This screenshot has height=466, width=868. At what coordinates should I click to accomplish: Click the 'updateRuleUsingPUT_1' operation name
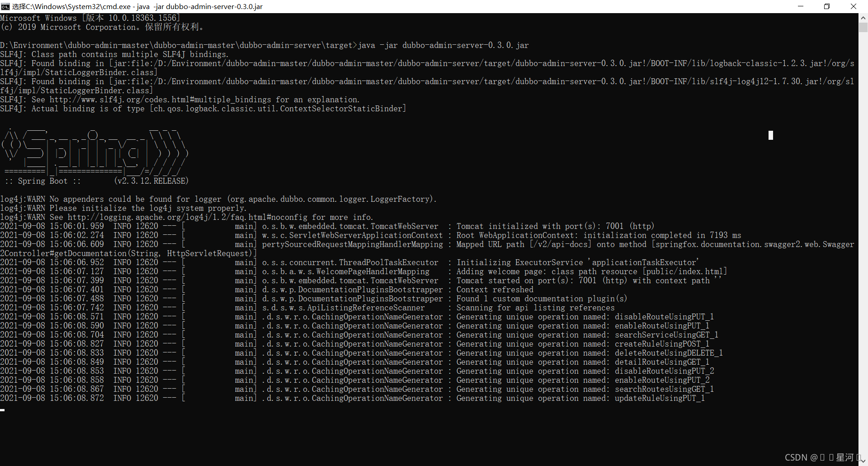[x=660, y=398]
